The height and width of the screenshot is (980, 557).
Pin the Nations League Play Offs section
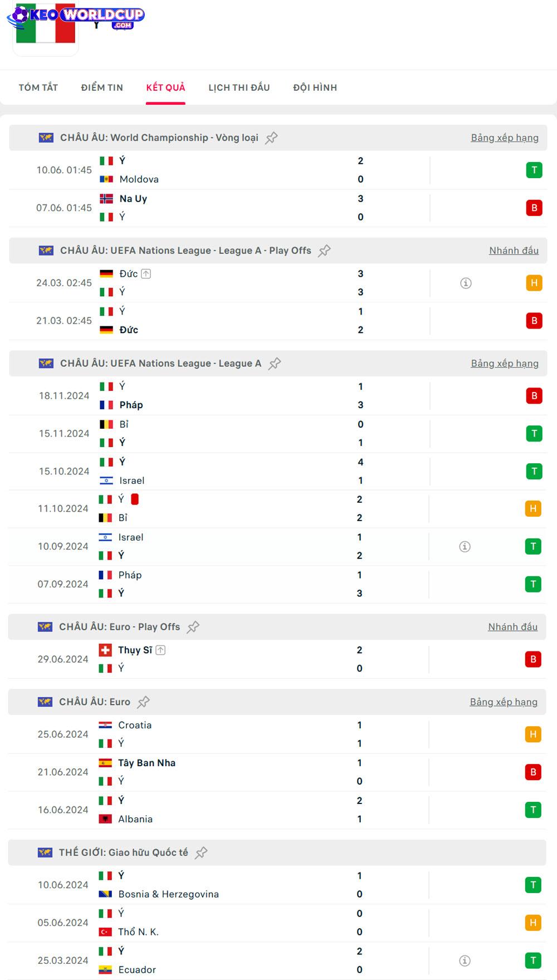click(x=324, y=251)
